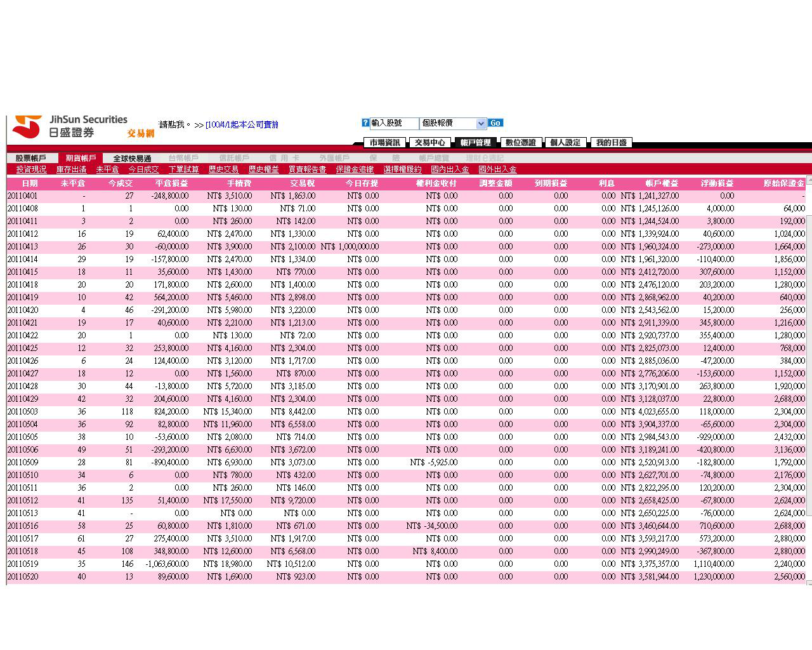812x650 pixels.
Task: Click the 權利金收付 column header
Action: 436,183
